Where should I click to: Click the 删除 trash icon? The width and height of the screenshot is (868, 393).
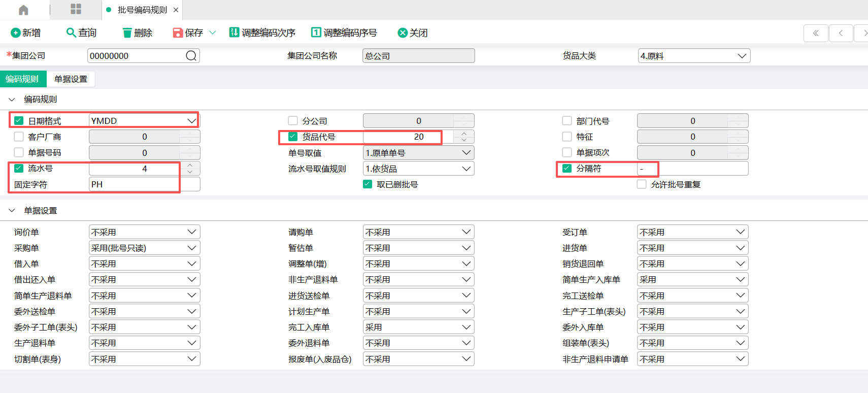tap(127, 33)
